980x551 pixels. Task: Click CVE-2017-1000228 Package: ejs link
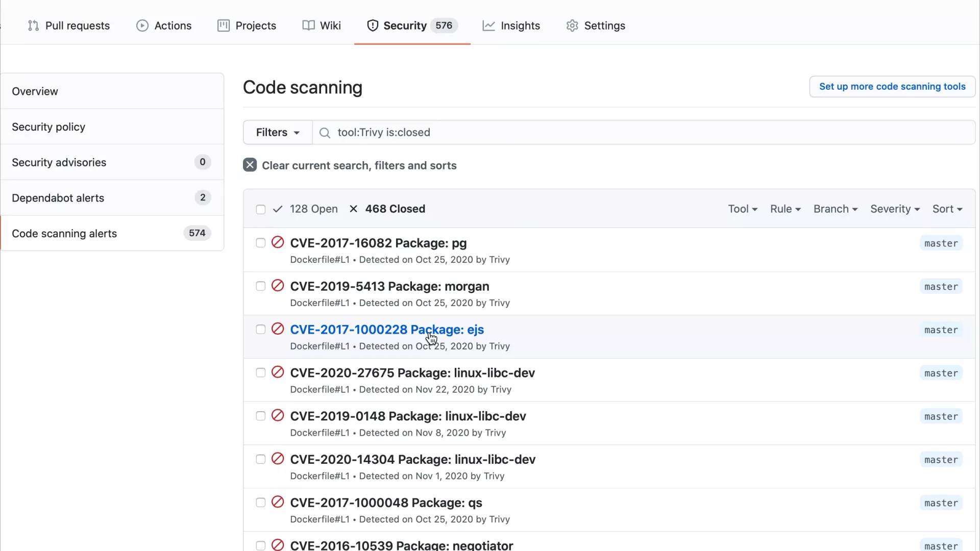(387, 329)
